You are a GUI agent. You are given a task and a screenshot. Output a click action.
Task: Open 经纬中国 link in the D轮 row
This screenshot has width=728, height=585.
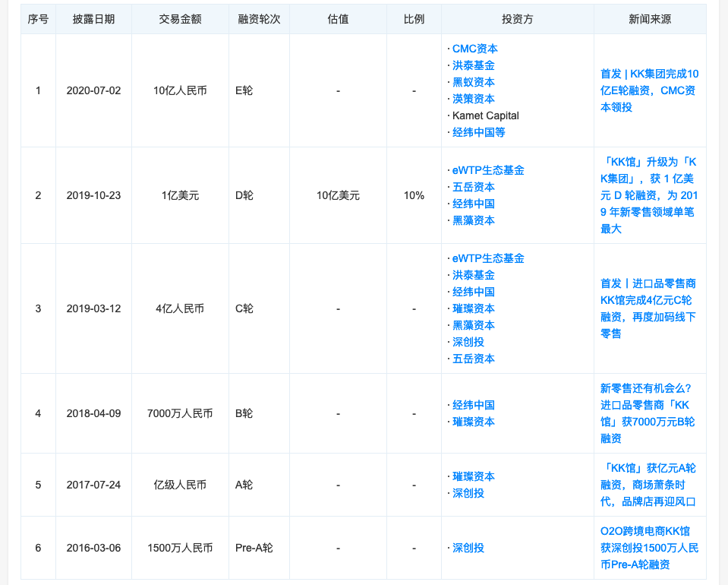click(x=473, y=204)
